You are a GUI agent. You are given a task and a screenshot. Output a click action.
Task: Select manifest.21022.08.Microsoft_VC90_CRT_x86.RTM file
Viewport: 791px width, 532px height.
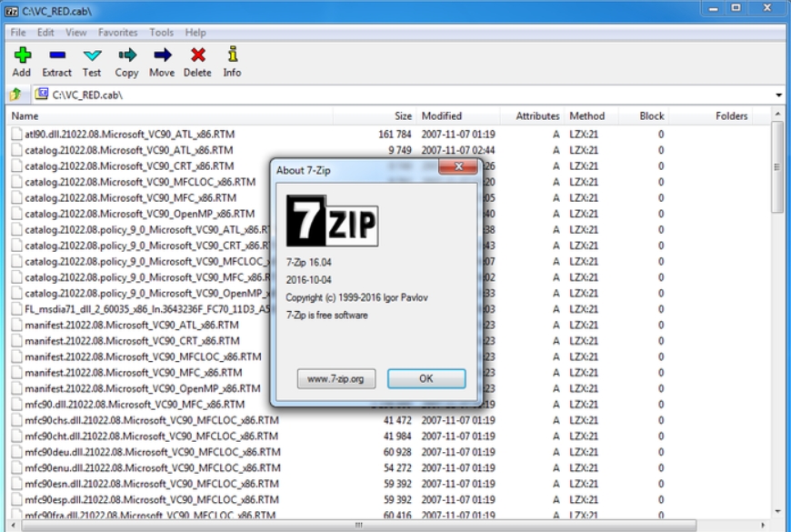coord(132,341)
